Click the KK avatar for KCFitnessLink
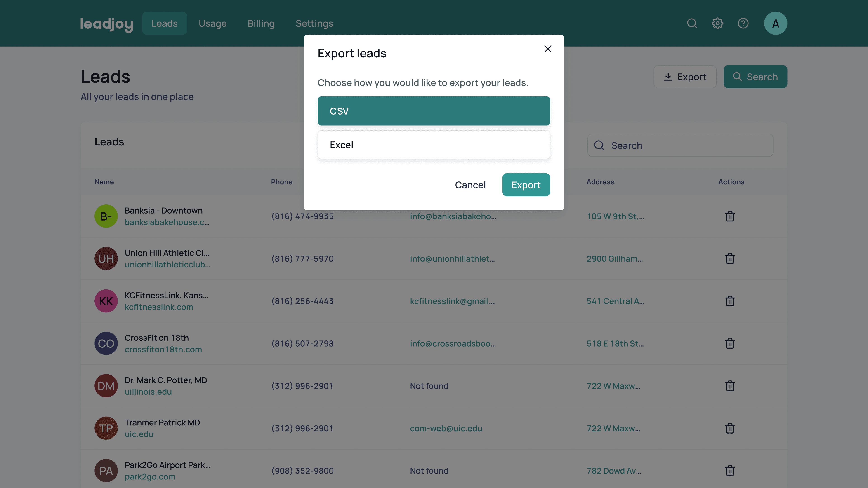Image resolution: width=868 pixels, height=488 pixels. coord(106,301)
